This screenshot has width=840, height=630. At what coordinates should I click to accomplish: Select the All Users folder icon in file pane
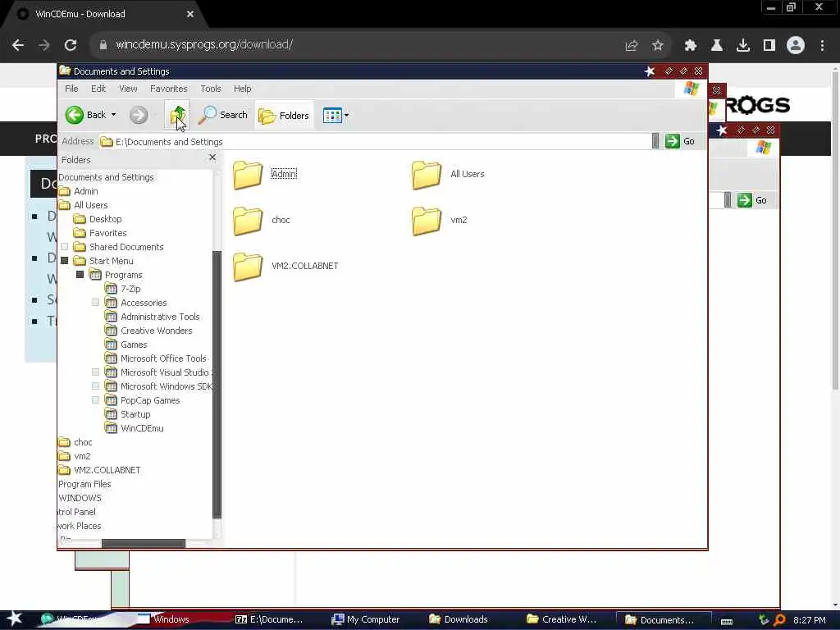pyautogui.click(x=427, y=175)
